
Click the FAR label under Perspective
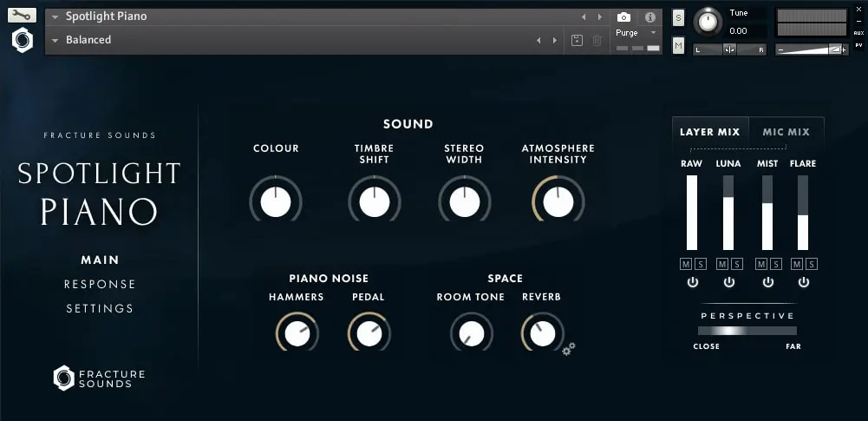(x=793, y=346)
